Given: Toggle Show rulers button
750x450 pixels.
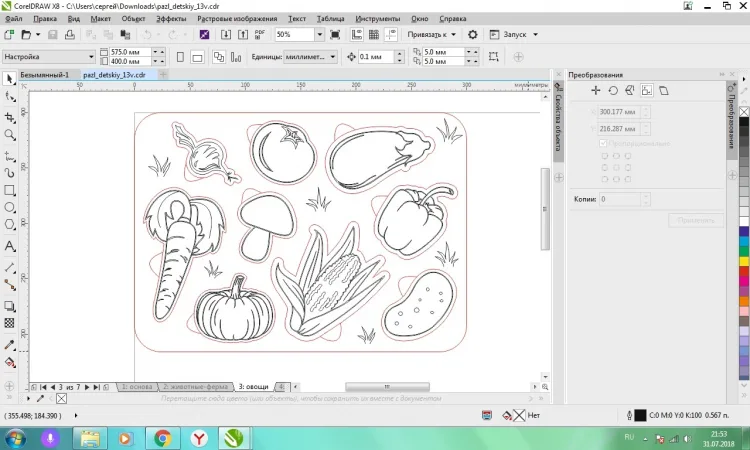Looking at the screenshot, I should [357, 34].
